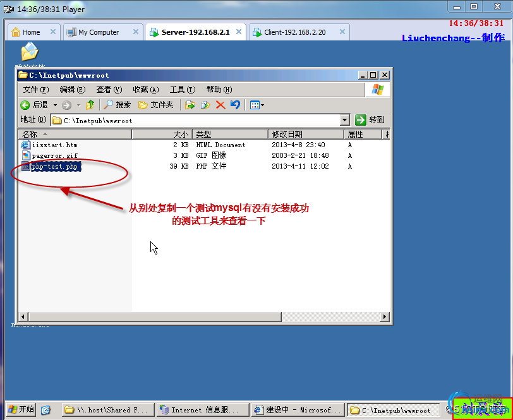Close the Home tab

(x=52, y=32)
